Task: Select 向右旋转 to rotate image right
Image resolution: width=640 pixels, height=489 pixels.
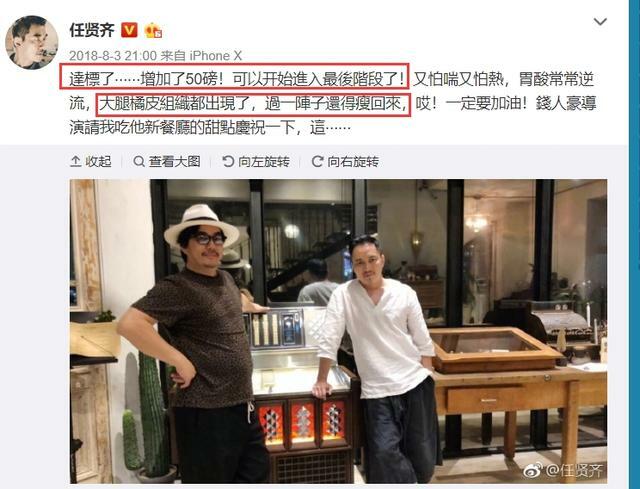Action: click(x=345, y=162)
